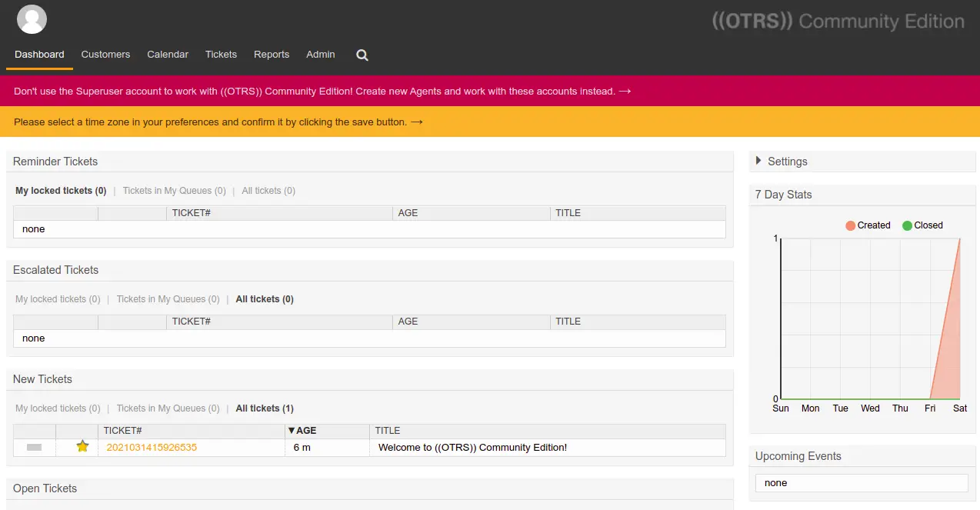Click the Upcoming Events widget header
This screenshot has height=510, width=980.
pos(862,456)
